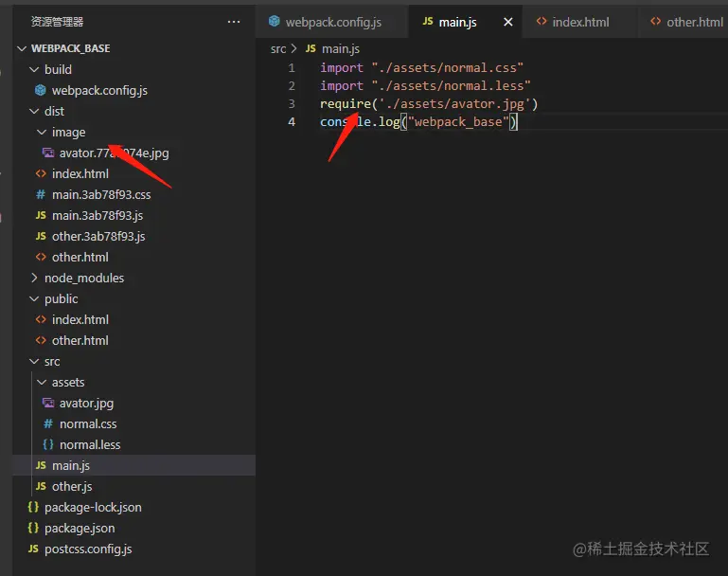Click HTML icon of dist index.html
Image resolution: width=728 pixels, height=576 pixels.
pyautogui.click(x=41, y=173)
